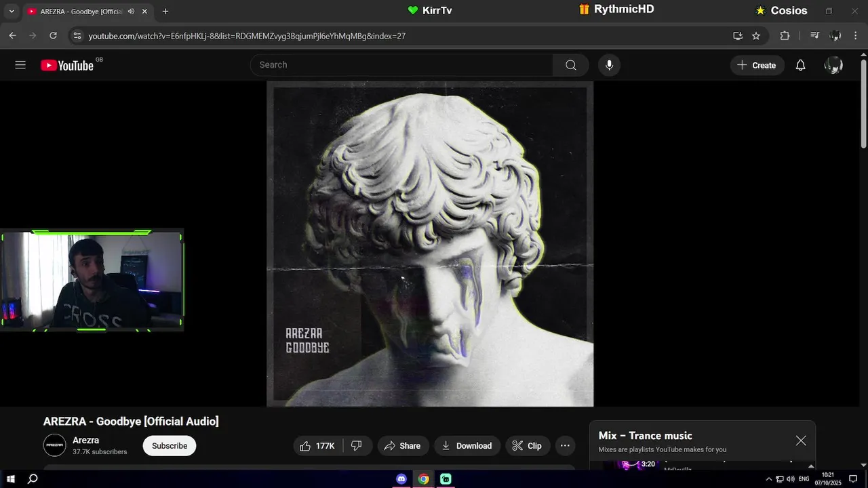Screen dimensions: 868x488
Task: Open the Windows Start menu
Action: tap(11, 479)
